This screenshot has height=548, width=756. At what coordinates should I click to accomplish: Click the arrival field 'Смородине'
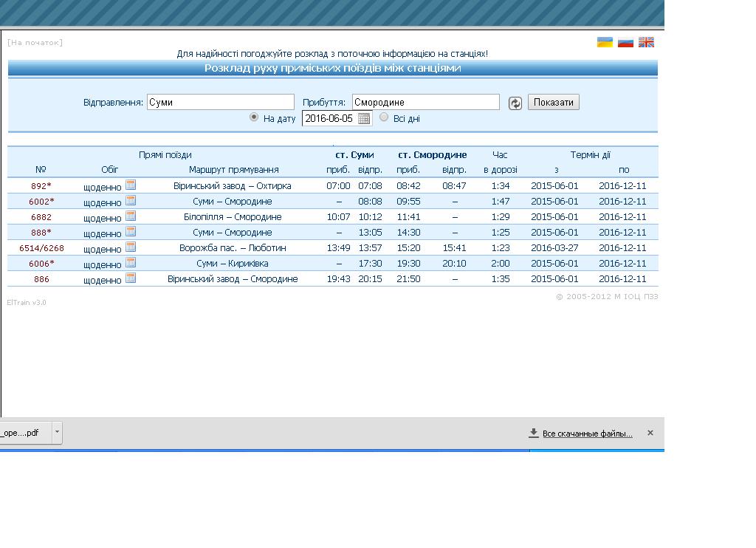coord(425,102)
